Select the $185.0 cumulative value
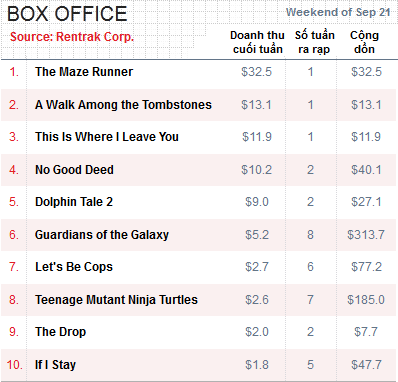Viewport: 398px width, 382px height. (366, 300)
